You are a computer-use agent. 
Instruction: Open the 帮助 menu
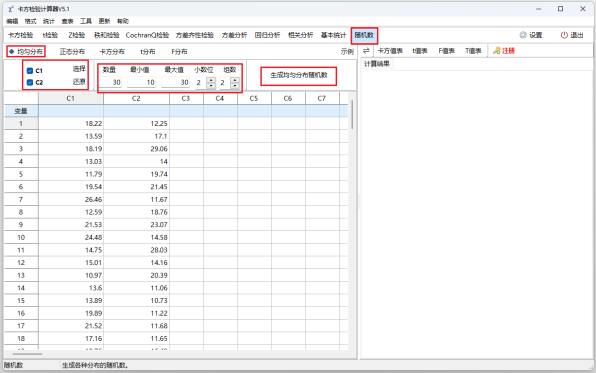point(123,21)
